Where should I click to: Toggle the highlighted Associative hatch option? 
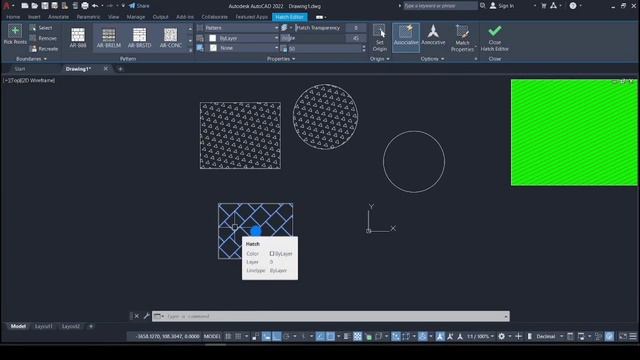pyautogui.click(x=406, y=38)
